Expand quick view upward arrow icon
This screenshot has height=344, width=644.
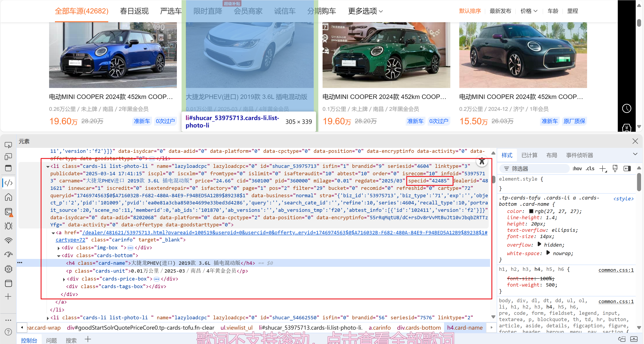click(634, 339)
